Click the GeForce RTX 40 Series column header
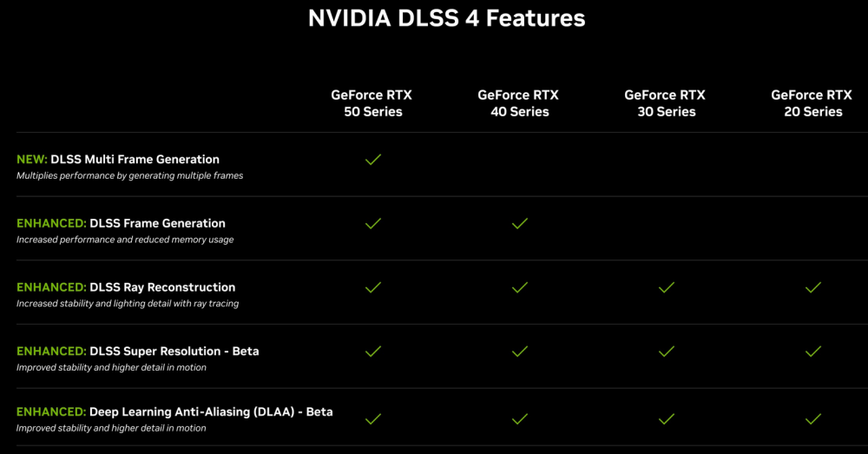Screen dimensions: 868x454 [518, 103]
